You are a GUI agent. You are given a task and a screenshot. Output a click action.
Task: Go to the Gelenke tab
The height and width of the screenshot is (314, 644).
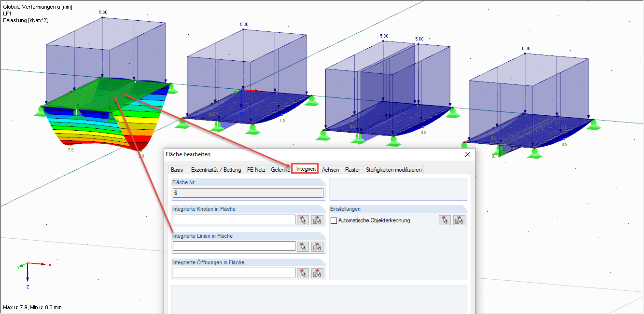point(280,170)
